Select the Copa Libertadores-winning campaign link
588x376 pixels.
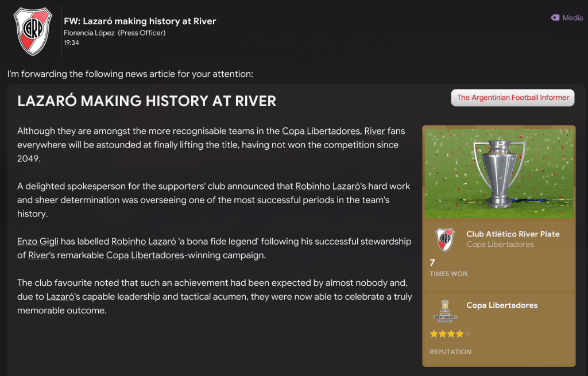(146, 255)
